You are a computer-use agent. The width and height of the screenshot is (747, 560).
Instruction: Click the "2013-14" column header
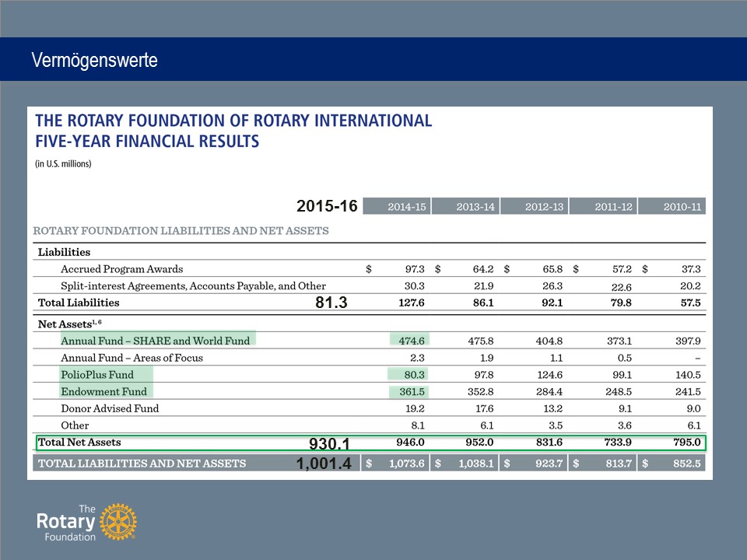click(465, 207)
